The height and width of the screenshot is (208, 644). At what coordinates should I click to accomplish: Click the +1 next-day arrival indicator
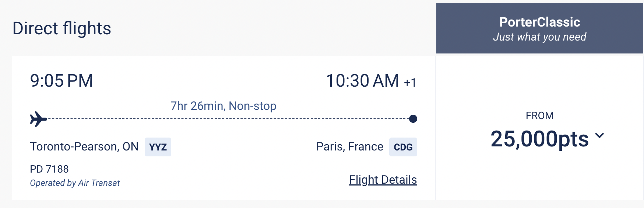410,83
